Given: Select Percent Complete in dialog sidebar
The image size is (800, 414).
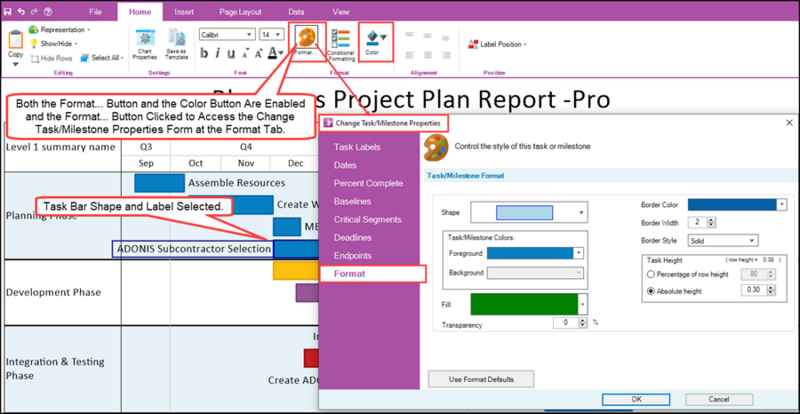Looking at the screenshot, I should coord(368,183).
